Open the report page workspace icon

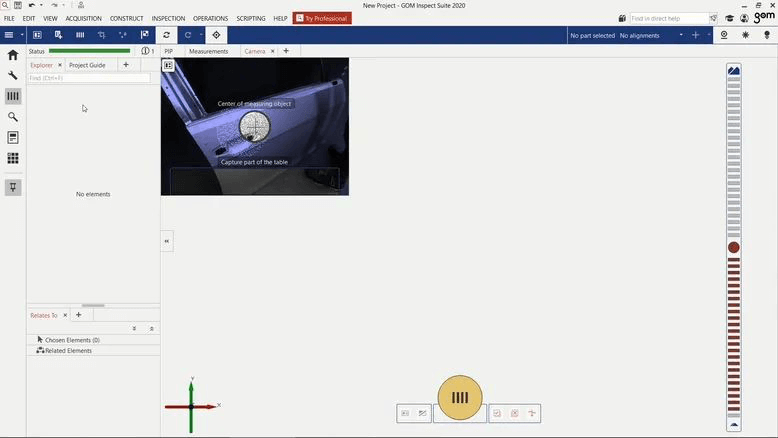pos(13,137)
